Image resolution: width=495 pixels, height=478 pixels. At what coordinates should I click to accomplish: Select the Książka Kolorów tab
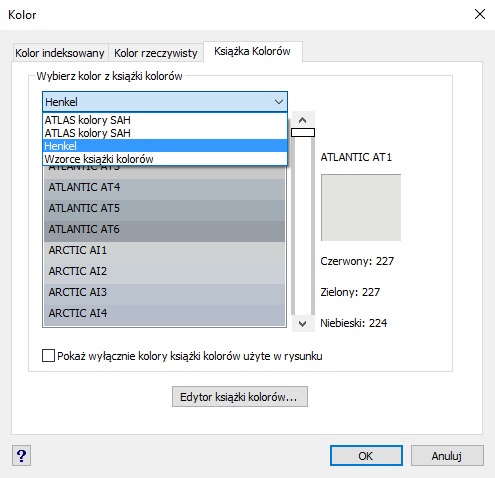253,51
